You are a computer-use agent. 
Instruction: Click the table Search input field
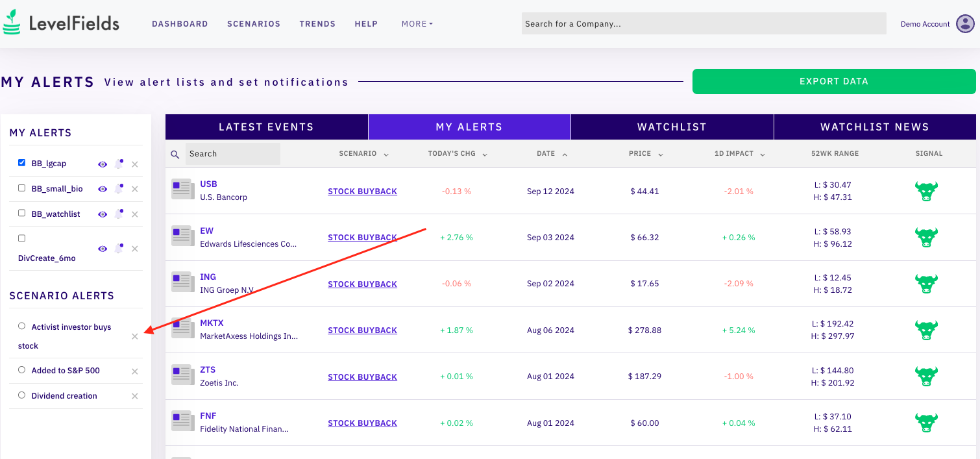233,154
